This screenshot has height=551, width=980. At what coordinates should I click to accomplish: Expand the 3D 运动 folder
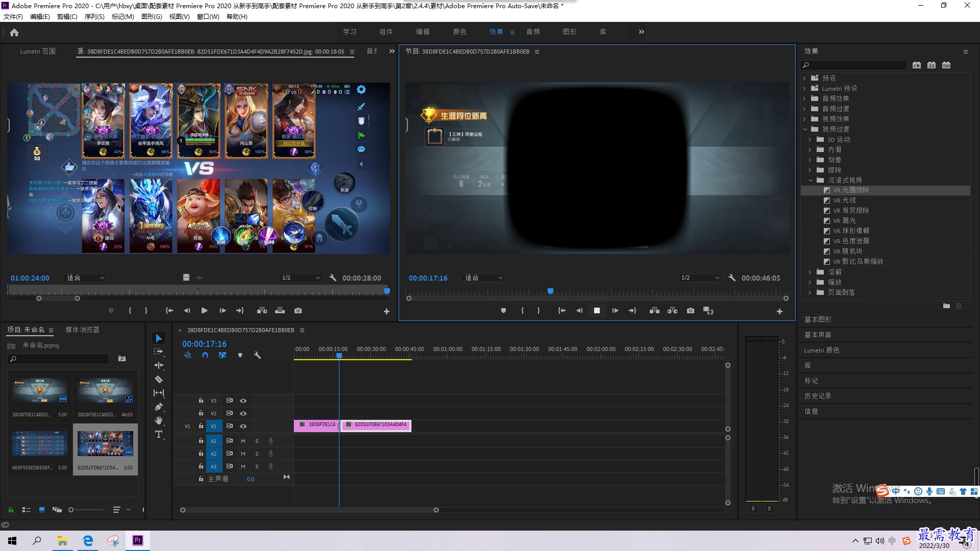810,139
